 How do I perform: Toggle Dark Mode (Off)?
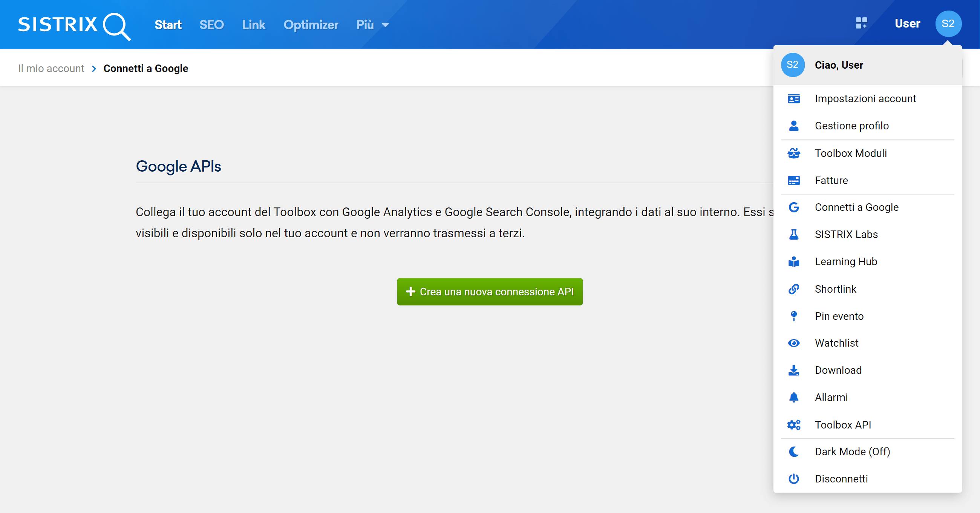pyautogui.click(x=867, y=452)
